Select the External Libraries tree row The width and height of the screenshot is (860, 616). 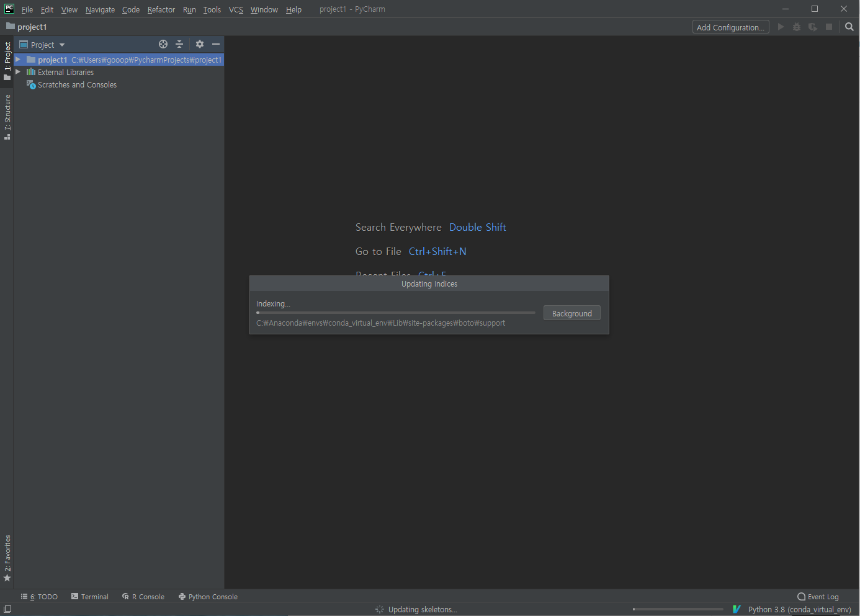[119, 72]
